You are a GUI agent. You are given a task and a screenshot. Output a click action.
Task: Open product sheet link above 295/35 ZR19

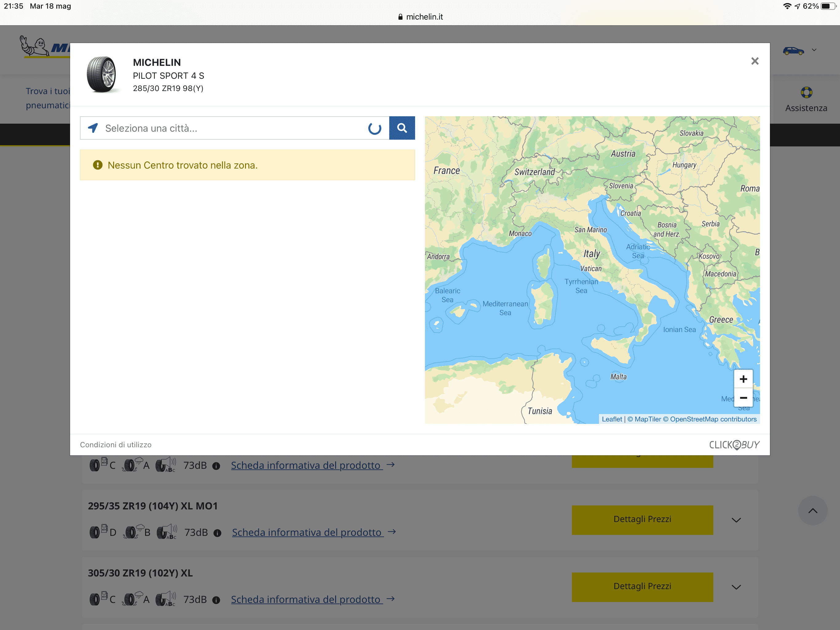[x=313, y=465]
